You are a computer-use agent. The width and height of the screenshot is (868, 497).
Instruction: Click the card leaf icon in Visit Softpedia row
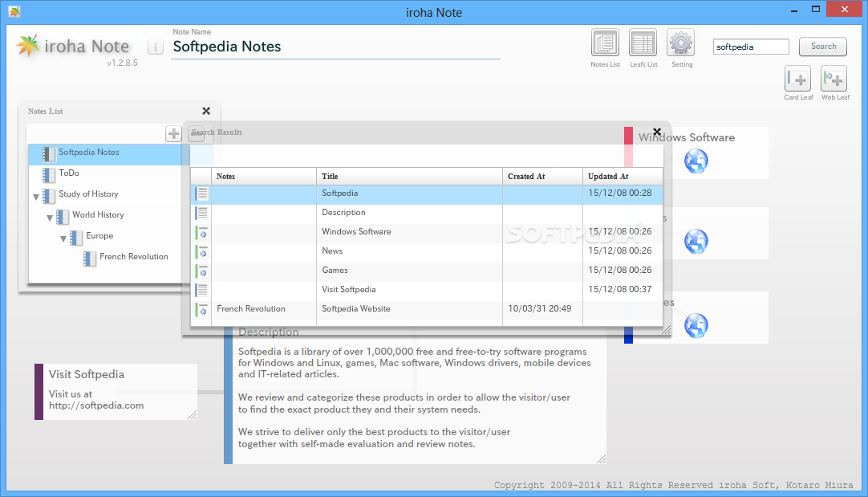coord(201,290)
